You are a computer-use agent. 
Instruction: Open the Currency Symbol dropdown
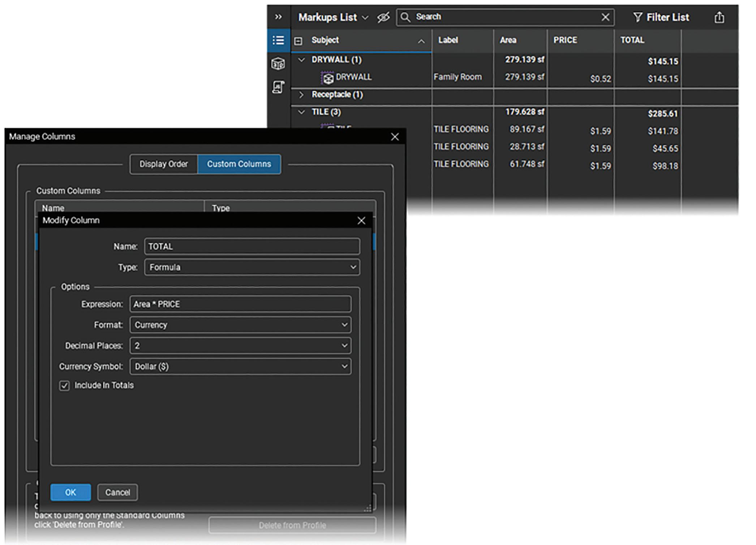coord(240,366)
